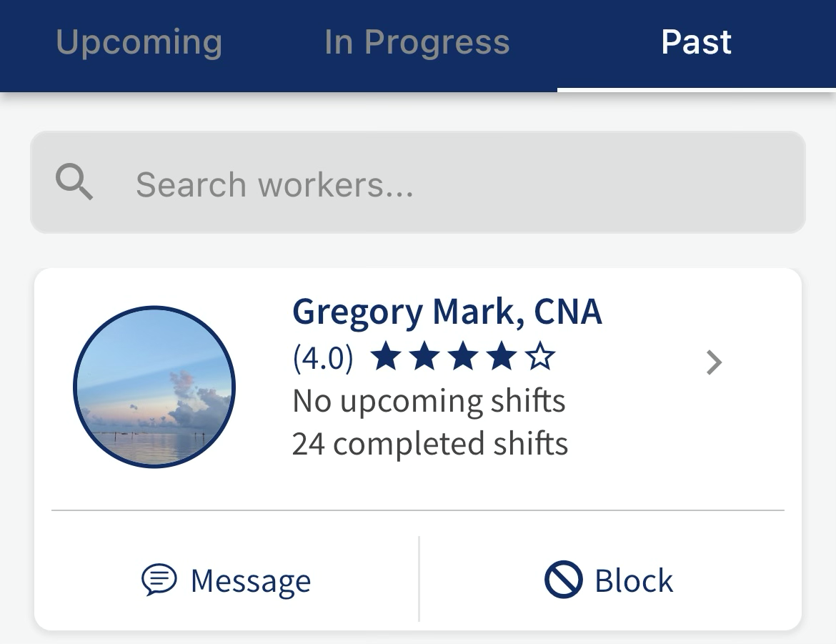Select the Past tab
836x644 pixels.
pos(696,42)
